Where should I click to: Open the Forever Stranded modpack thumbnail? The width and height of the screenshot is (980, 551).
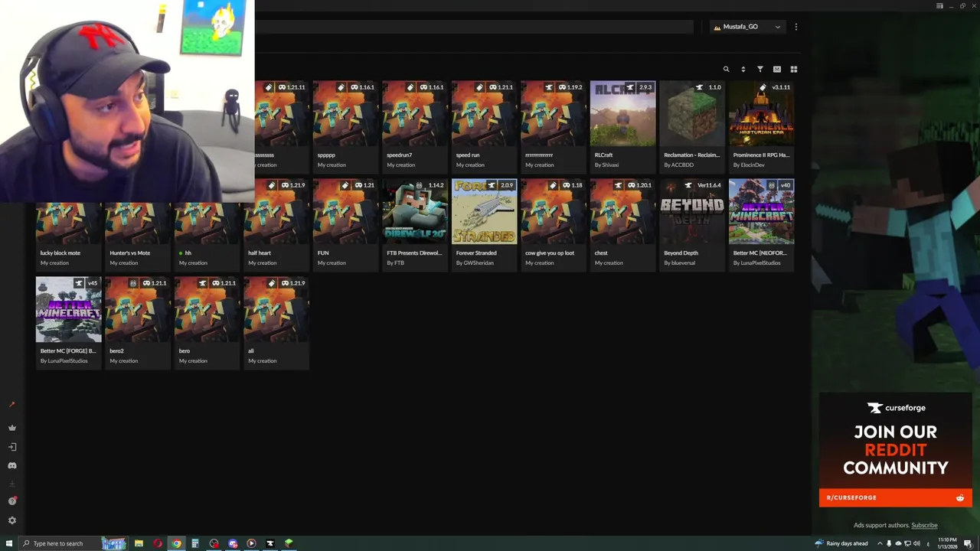[x=484, y=212]
